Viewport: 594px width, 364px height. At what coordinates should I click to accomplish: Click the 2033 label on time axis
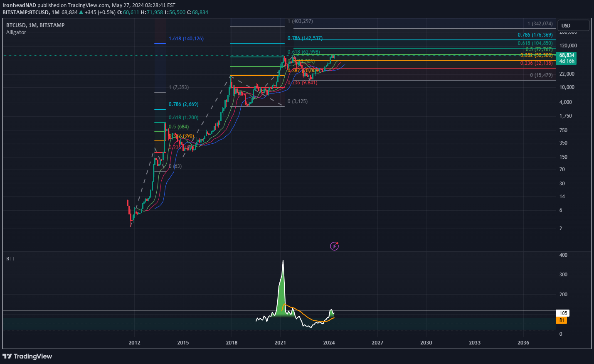coord(475,342)
